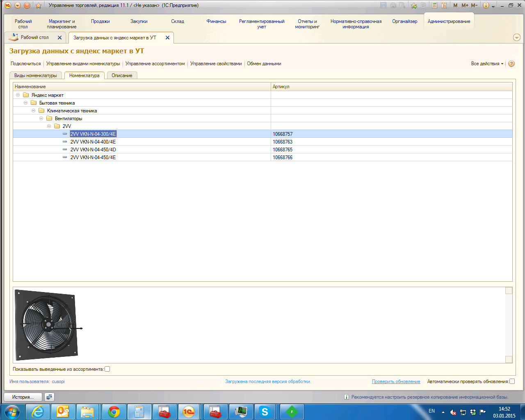Open the 1C main menu dropdown icon

coord(18,5)
